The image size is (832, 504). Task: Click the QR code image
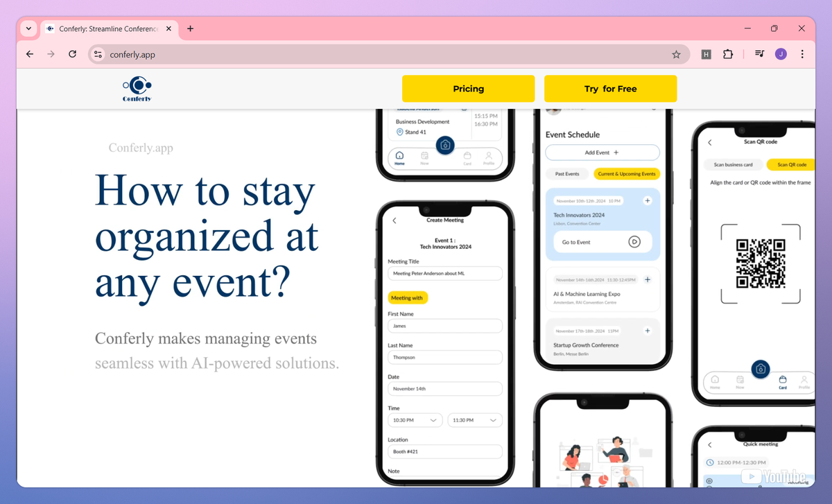coord(761,263)
